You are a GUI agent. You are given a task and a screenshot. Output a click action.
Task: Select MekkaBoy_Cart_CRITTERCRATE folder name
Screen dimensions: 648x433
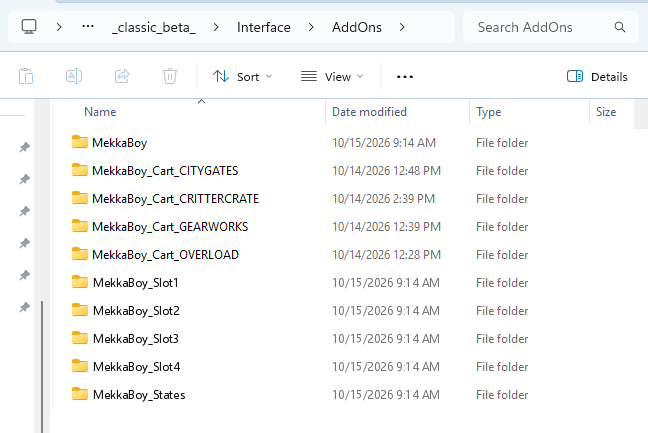point(175,199)
